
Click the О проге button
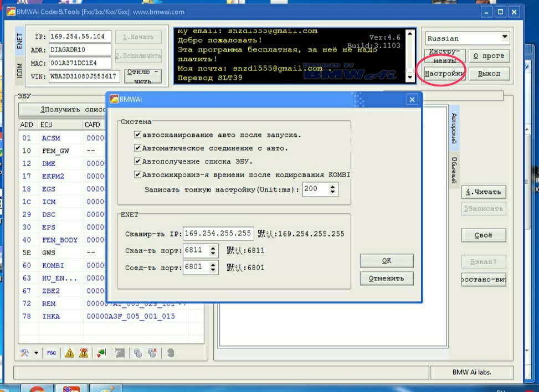coord(489,56)
